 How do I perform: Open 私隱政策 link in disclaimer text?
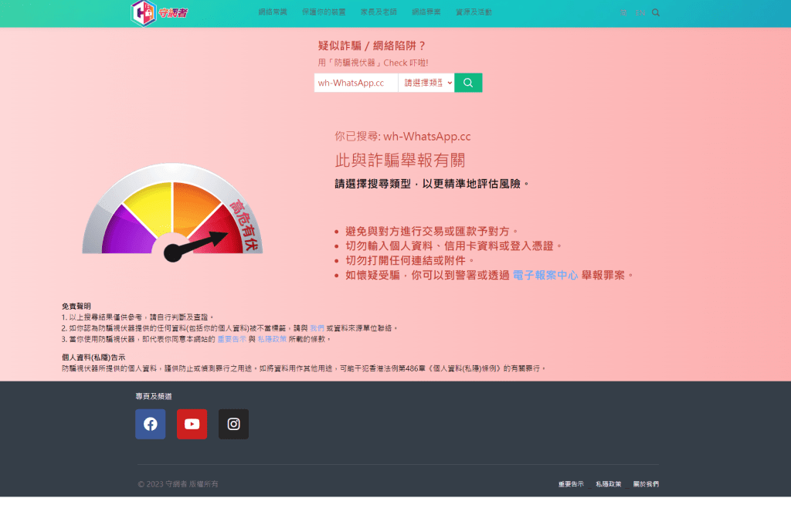(272, 339)
